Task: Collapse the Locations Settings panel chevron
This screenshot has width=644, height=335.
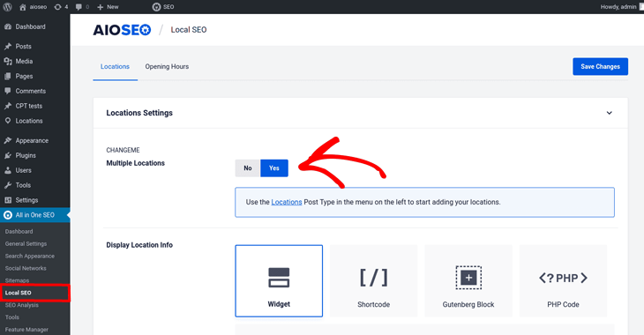Action: 610,113
